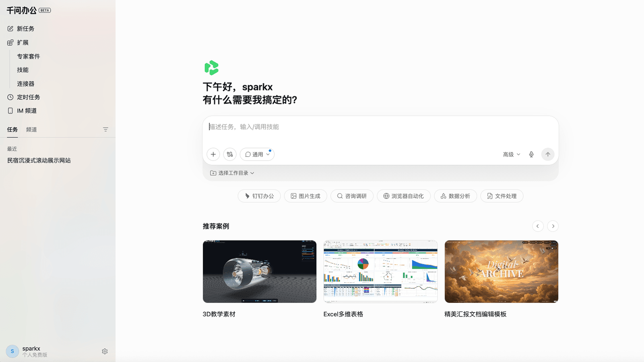Select the 文件处理 quick chip
The width and height of the screenshot is (644, 362).
502,196
